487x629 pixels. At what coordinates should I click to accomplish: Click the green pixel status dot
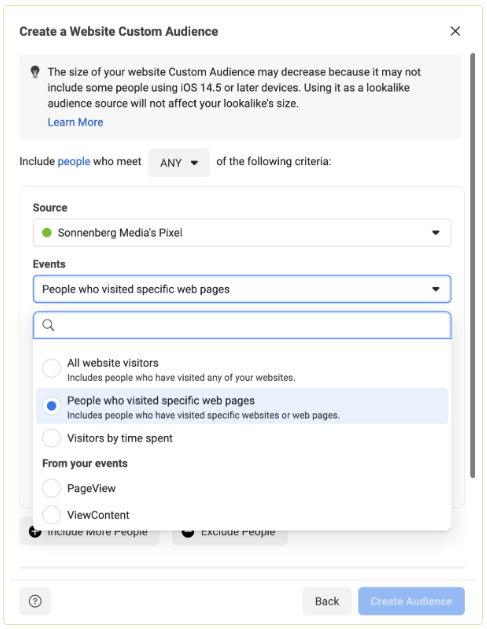pyautogui.click(x=47, y=233)
